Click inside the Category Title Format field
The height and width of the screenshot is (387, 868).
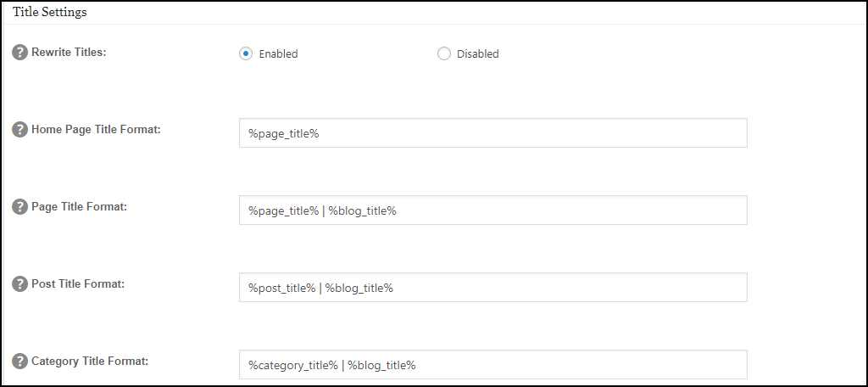[493, 364]
